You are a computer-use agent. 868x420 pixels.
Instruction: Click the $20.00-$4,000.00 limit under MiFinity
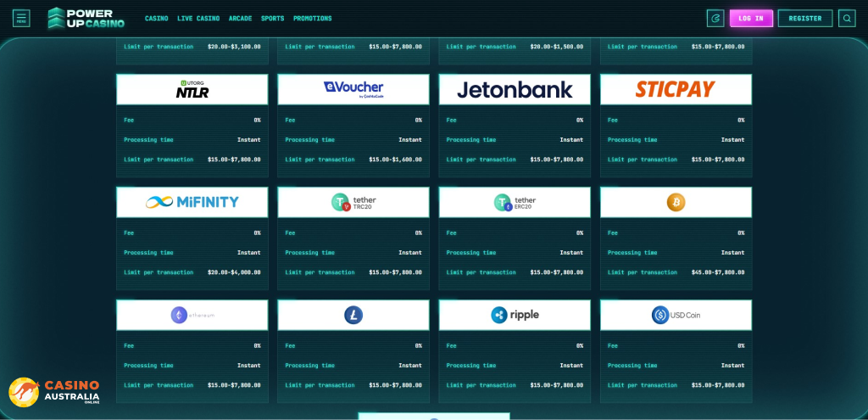[x=234, y=272]
